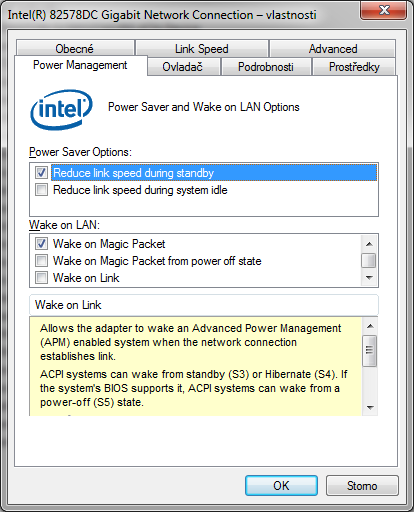Enable Reduce link speed during system idle

point(42,190)
